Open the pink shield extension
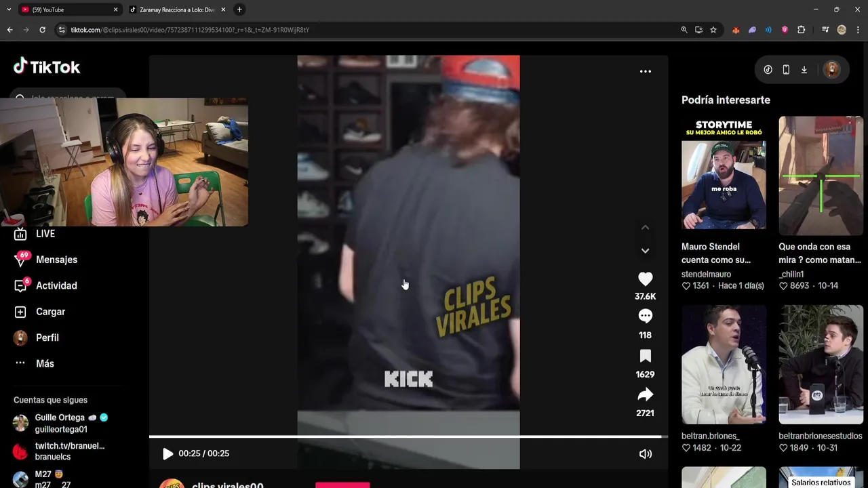This screenshot has height=488, width=868. 785,30
